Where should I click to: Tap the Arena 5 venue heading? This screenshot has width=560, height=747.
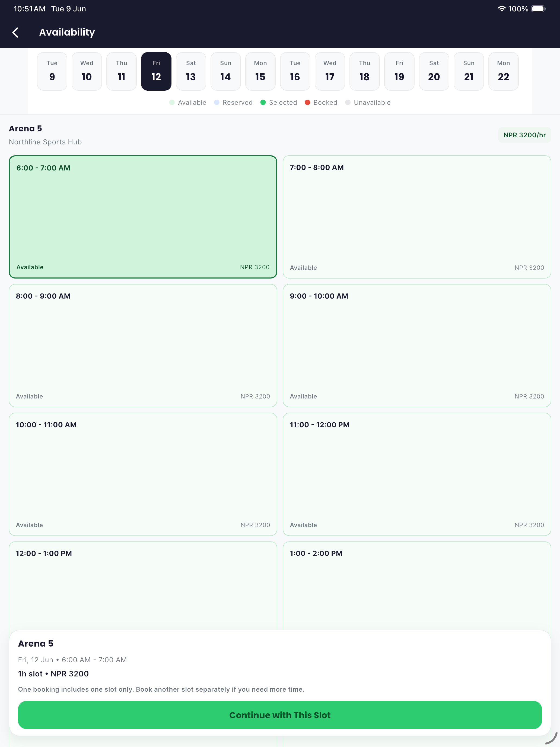25,129
